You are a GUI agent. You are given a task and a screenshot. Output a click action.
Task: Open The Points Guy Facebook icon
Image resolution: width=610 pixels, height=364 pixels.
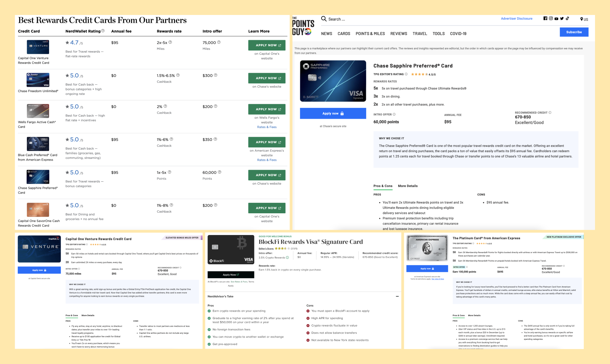click(x=545, y=18)
